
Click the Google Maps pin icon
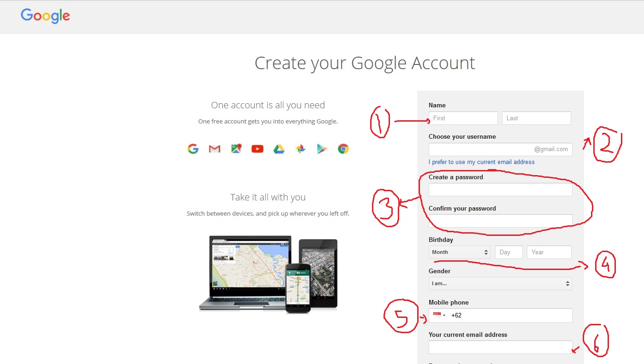point(236,148)
